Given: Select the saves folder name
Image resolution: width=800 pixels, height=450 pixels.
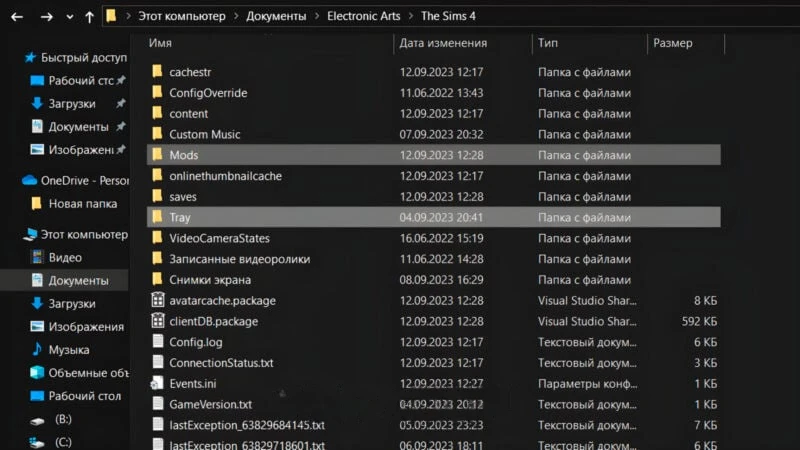Looking at the screenshot, I should pos(183,196).
